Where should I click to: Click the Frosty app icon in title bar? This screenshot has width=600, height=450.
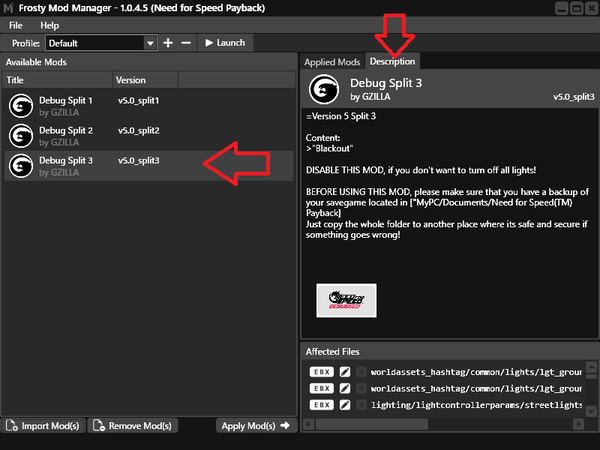pos(8,8)
